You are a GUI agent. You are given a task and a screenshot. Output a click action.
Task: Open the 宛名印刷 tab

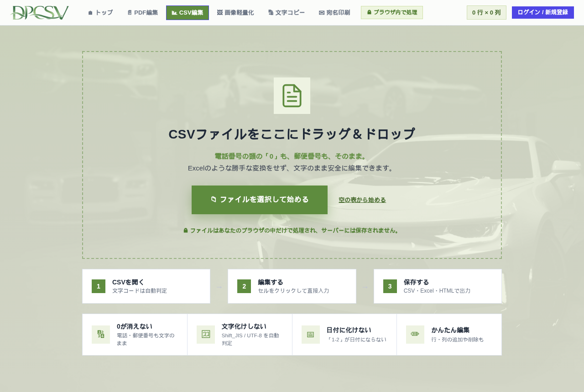click(334, 13)
